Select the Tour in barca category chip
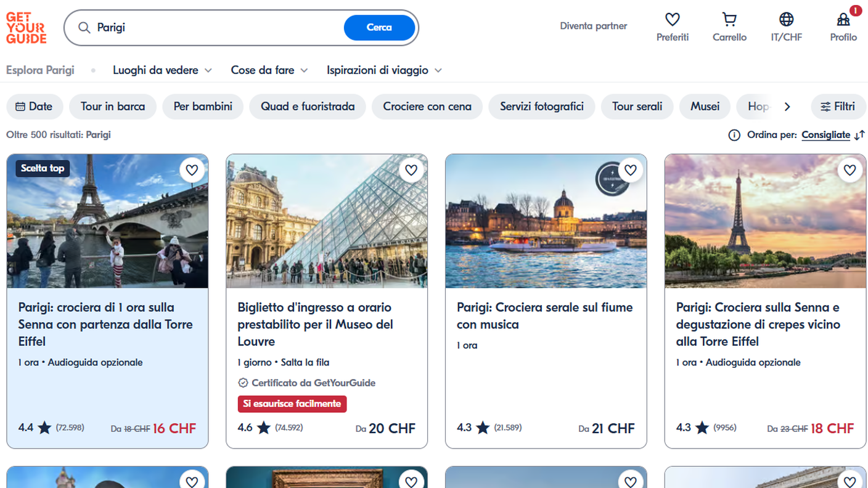The image size is (868, 488). coord(113,107)
